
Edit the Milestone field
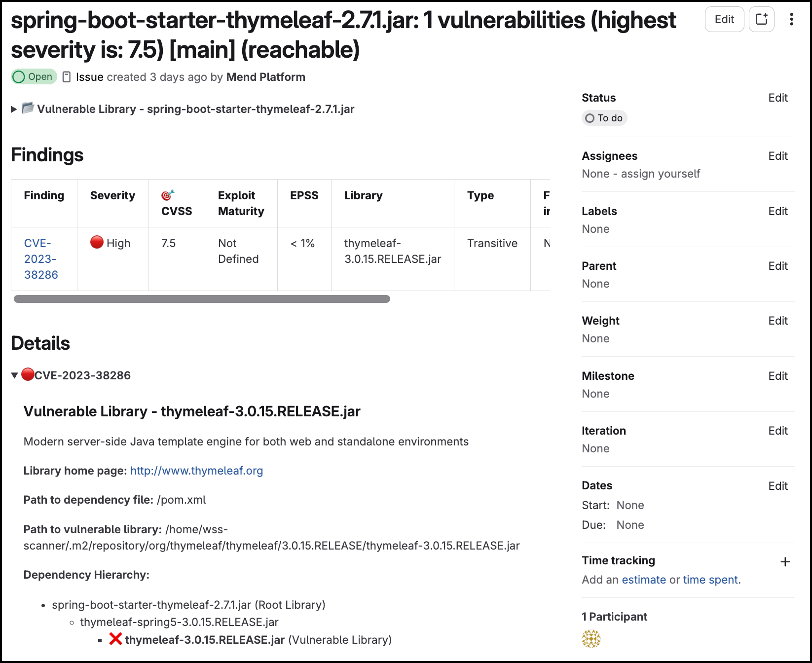point(778,376)
